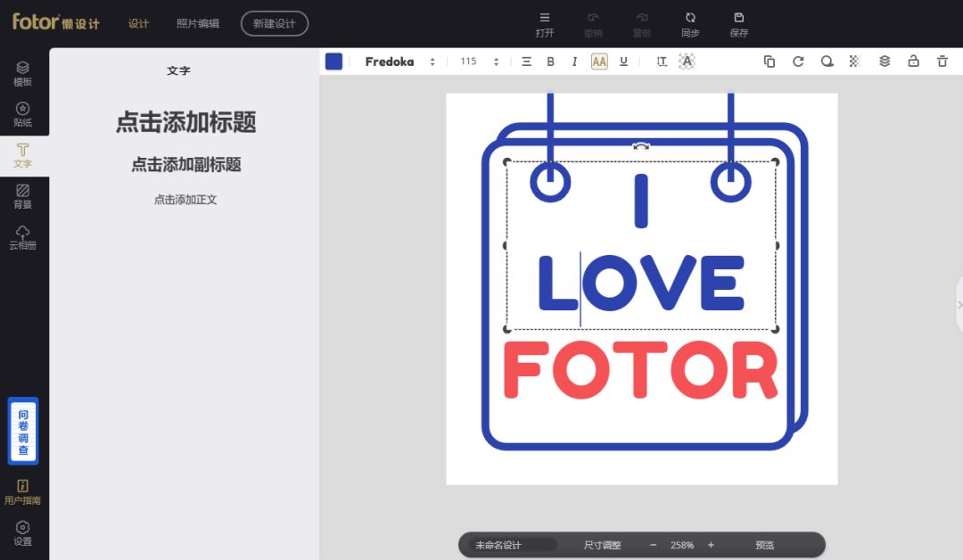Click the font family dropdown arrows

point(432,62)
